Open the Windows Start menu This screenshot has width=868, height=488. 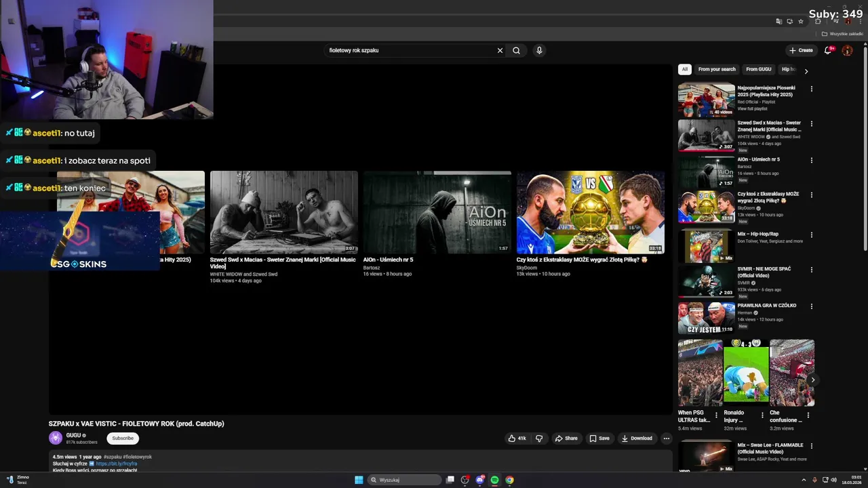tap(359, 480)
